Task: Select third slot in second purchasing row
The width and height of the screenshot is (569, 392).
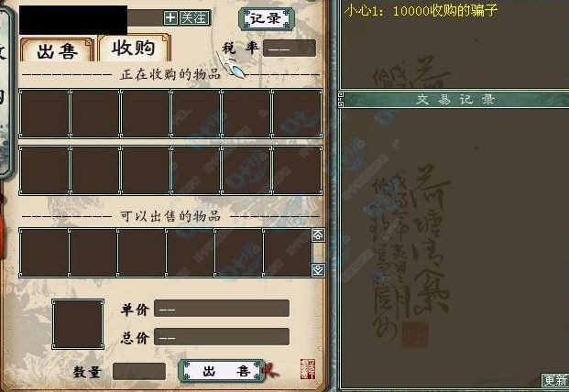Action: (146, 170)
